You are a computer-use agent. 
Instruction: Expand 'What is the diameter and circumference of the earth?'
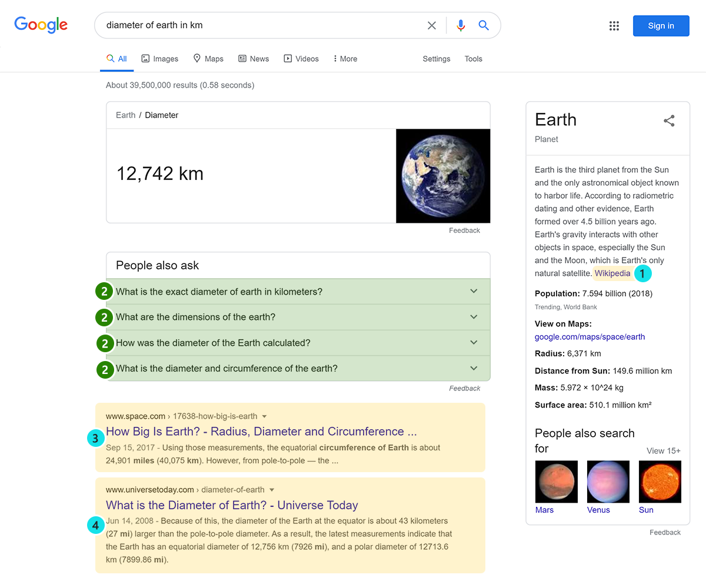pos(298,369)
